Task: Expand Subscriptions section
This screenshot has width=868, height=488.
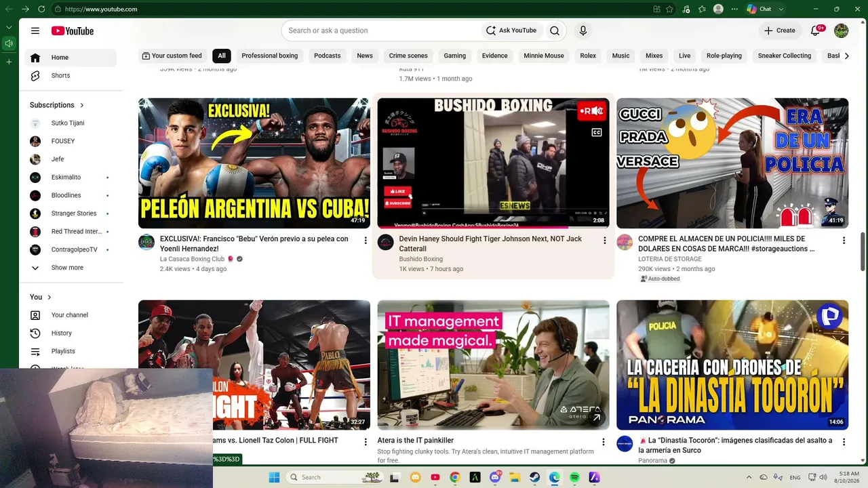Action: pos(57,105)
